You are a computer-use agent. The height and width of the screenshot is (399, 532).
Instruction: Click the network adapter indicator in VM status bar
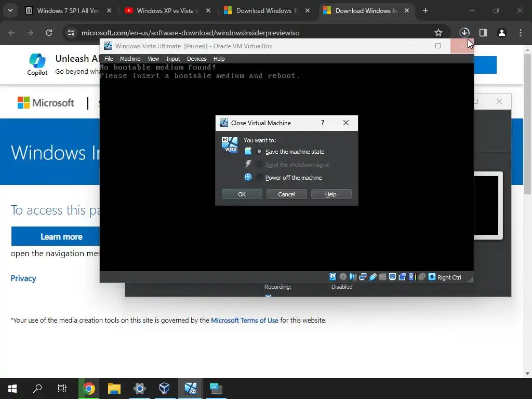pyautogui.click(x=363, y=277)
